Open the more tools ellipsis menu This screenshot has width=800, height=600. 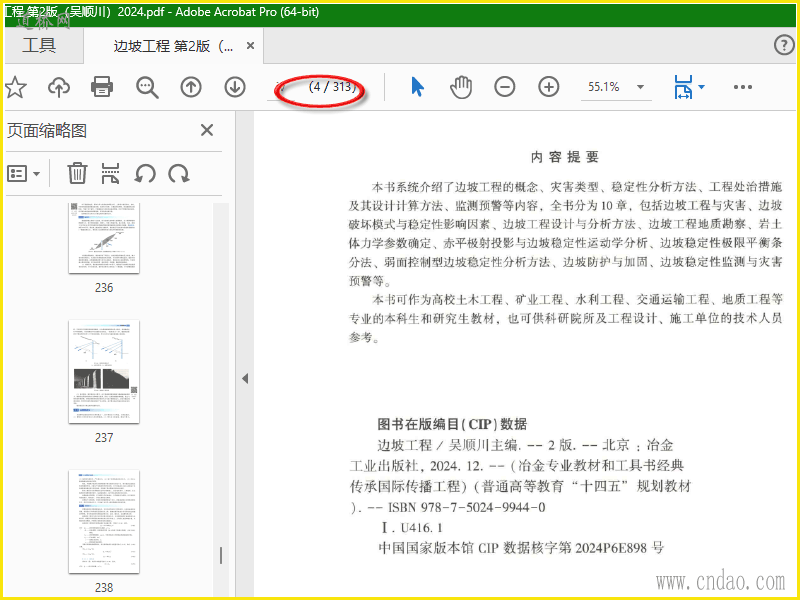tap(742, 87)
